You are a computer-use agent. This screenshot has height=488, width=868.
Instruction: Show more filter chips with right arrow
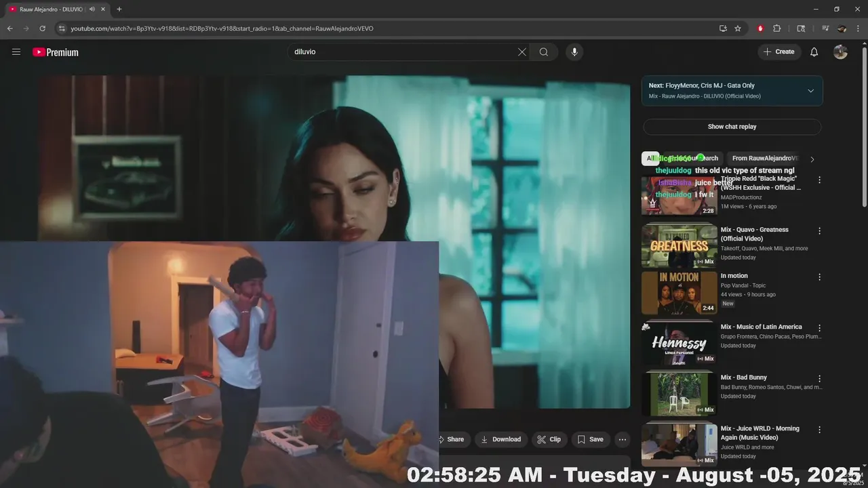pyautogui.click(x=812, y=159)
